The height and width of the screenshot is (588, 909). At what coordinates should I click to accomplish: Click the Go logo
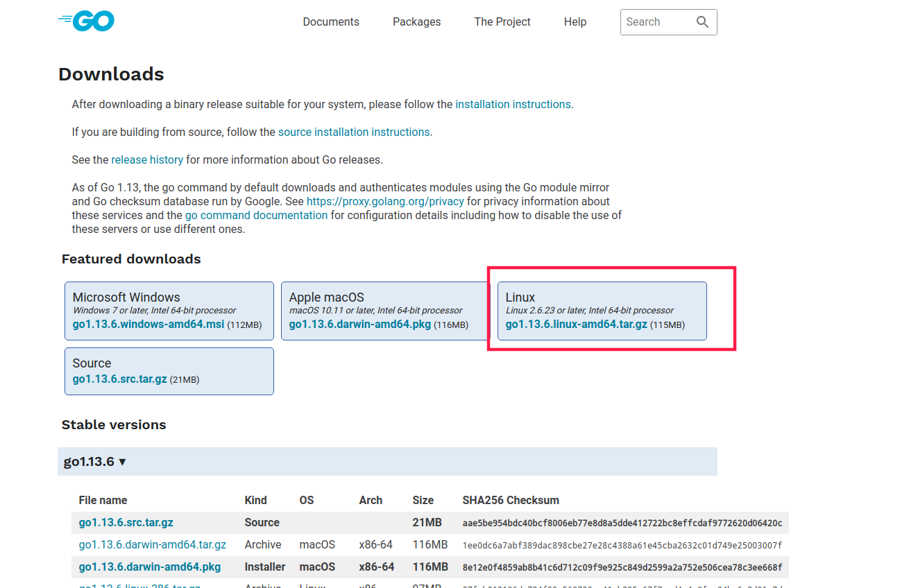pos(86,21)
